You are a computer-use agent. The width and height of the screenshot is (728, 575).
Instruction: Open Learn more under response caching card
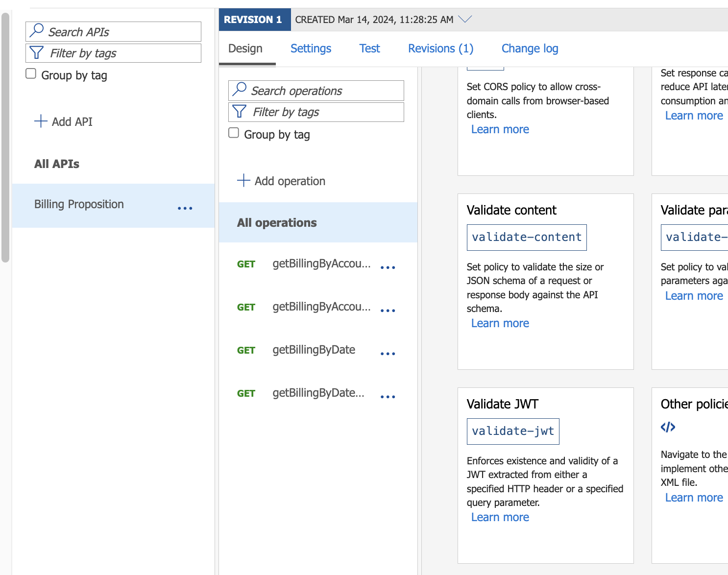[694, 116]
